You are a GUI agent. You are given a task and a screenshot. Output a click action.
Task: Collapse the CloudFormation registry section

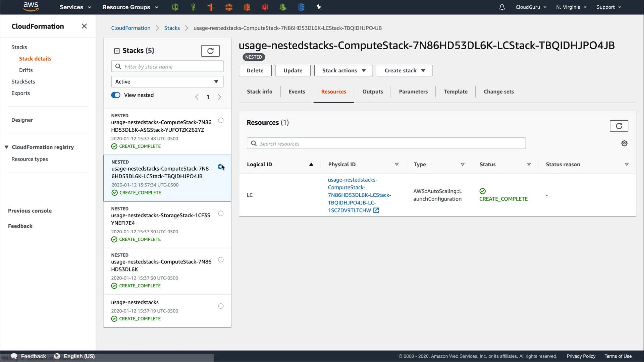7,147
